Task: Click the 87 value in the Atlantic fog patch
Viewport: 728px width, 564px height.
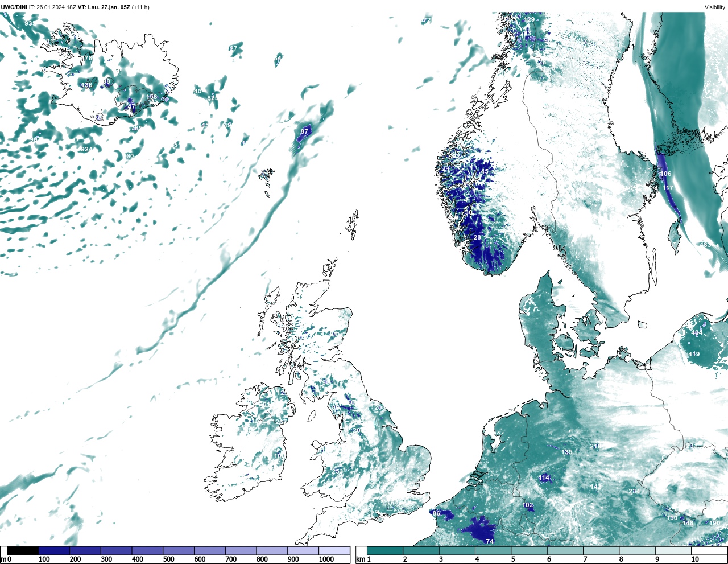Action: click(x=304, y=131)
